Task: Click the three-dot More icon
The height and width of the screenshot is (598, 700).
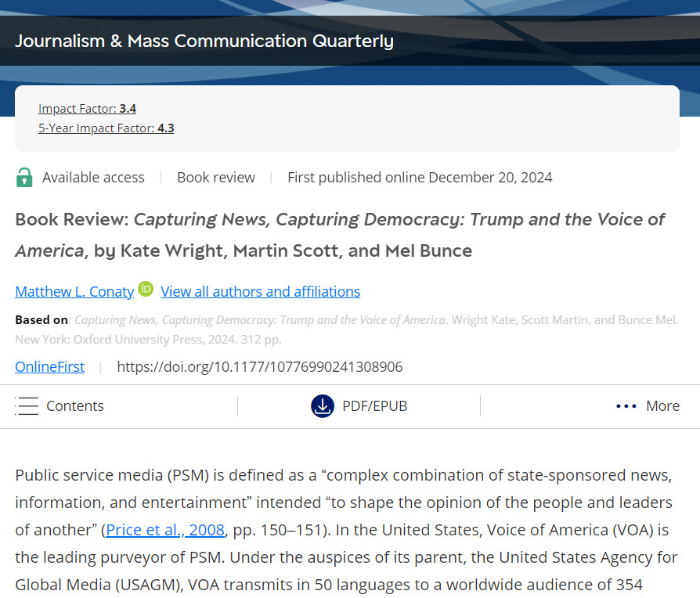Action: pyautogui.click(x=626, y=406)
